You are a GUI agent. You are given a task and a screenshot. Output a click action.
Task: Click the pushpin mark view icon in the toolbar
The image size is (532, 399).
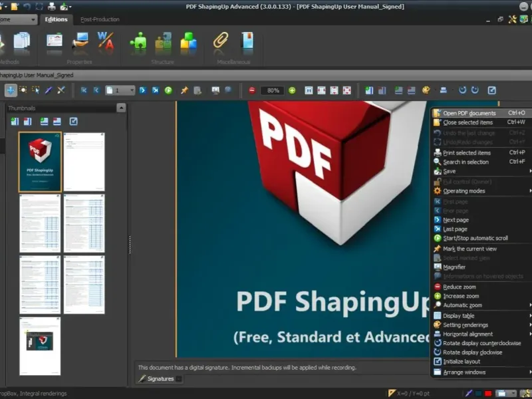click(184, 90)
